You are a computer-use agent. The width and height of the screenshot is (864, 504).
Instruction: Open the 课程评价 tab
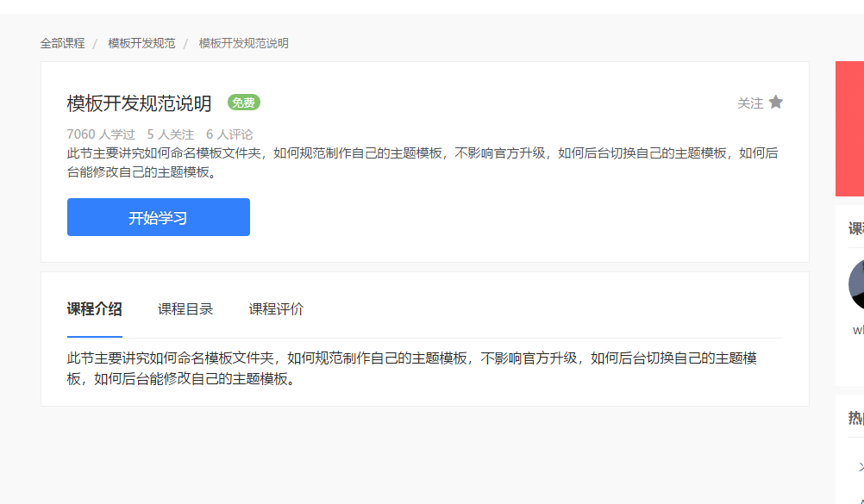point(276,309)
